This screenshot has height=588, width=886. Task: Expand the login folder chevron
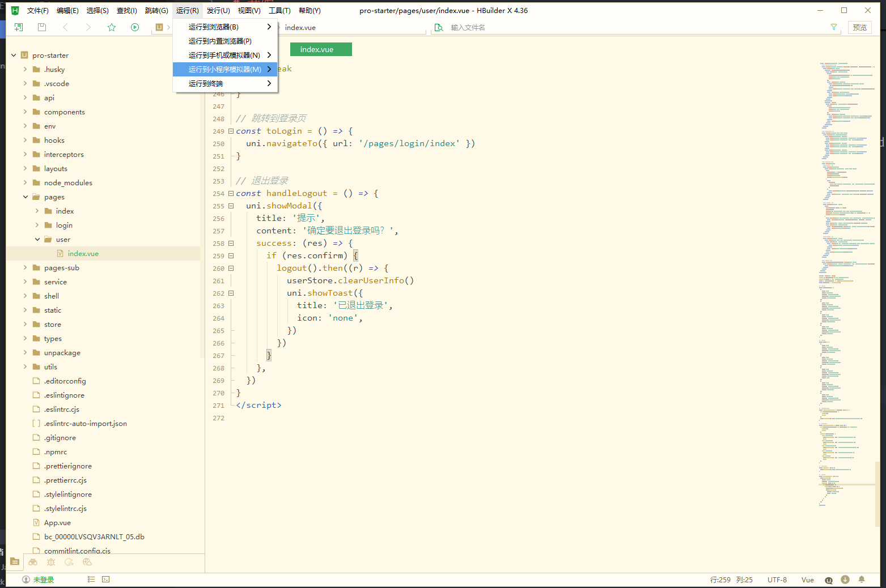tap(37, 225)
